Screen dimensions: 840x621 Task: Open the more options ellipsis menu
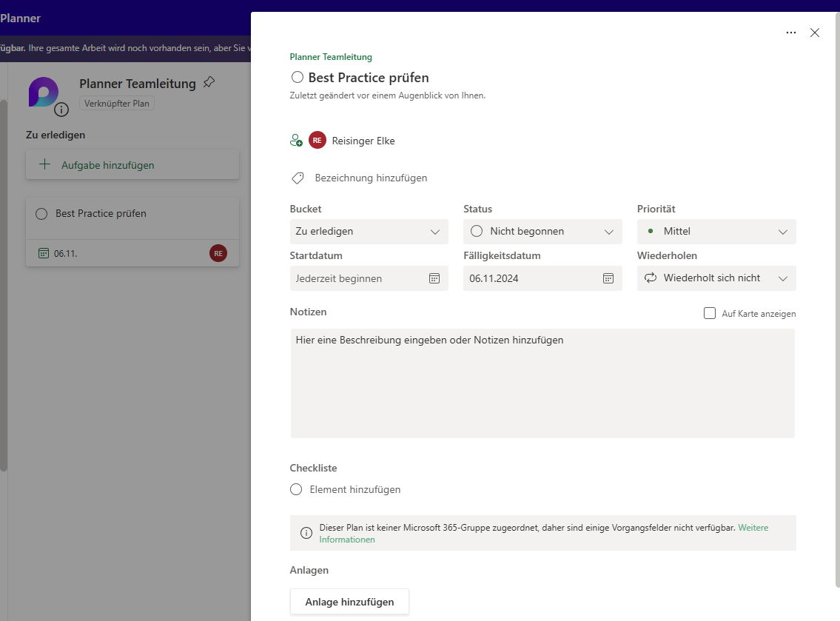coord(790,33)
